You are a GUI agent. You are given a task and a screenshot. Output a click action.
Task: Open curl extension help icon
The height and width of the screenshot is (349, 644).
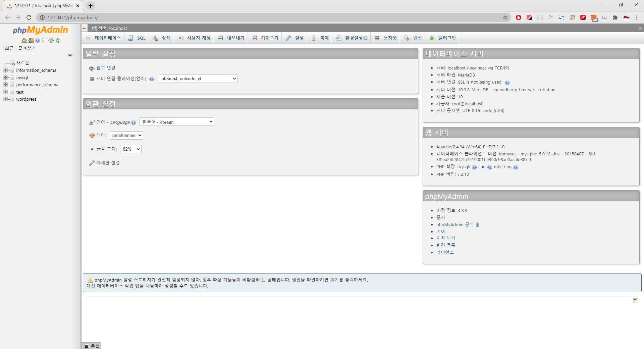(490, 167)
